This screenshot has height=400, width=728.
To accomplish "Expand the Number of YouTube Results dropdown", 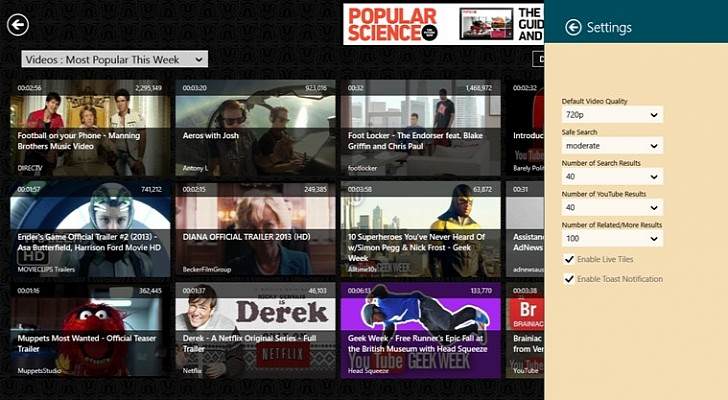I will pos(612,208).
